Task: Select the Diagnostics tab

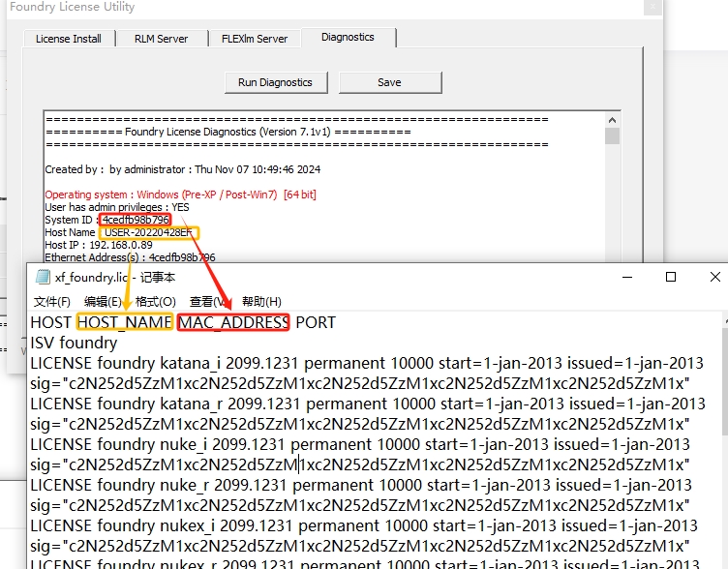Action: point(348,38)
